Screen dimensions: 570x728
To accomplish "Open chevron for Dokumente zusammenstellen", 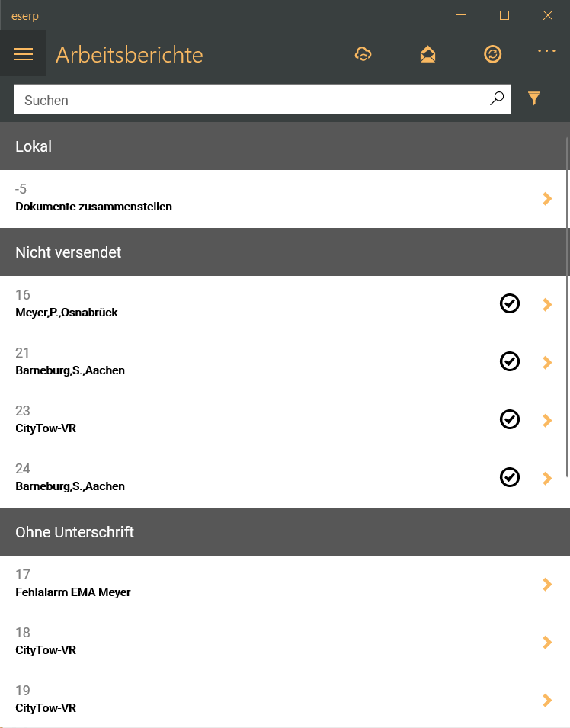I will [x=547, y=199].
